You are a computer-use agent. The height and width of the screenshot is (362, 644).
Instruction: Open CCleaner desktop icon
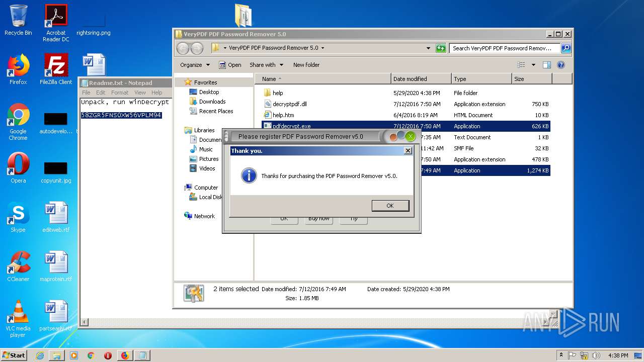(18, 266)
